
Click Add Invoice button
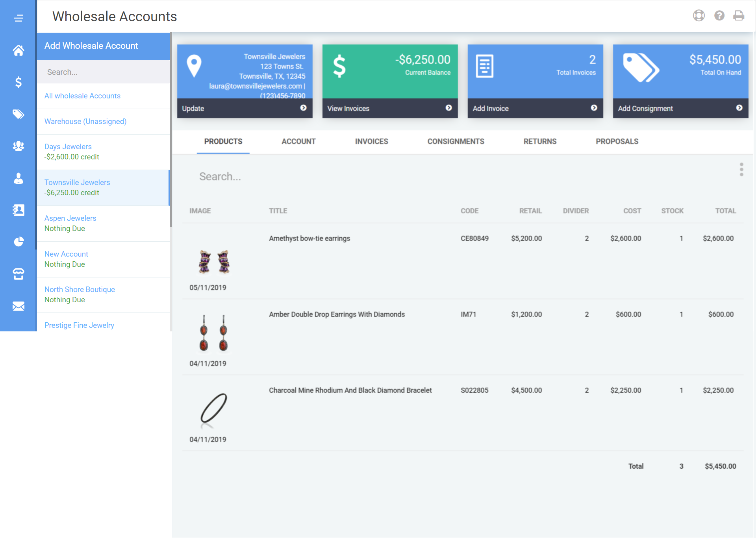pos(535,108)
